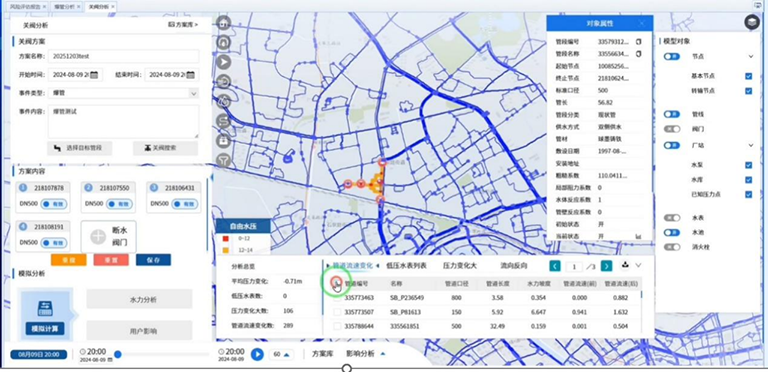Close the 爆管分析 tab
Screen dimensions: 768x372
(x=78, y=7)
